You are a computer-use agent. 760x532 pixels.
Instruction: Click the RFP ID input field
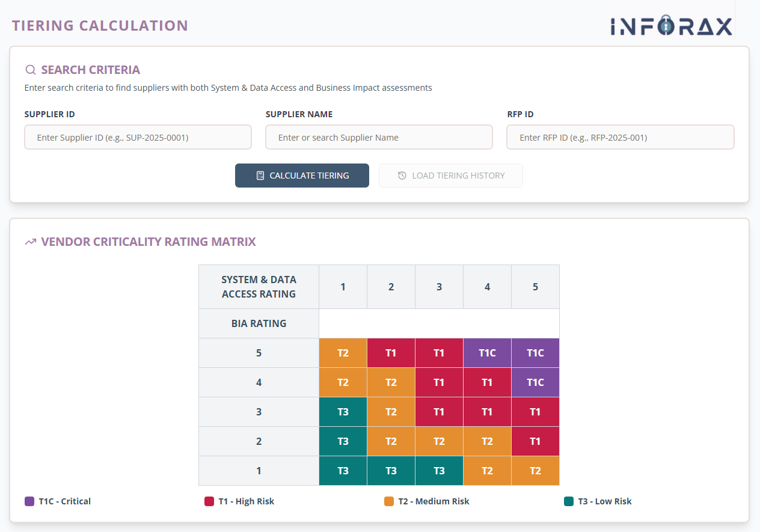[x=620, y=137]
